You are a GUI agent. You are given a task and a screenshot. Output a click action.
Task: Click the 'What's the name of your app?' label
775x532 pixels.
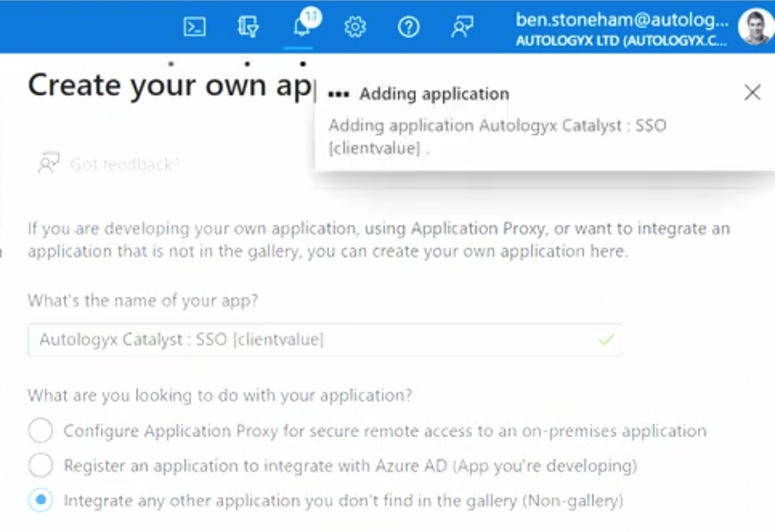pos(143,301)
